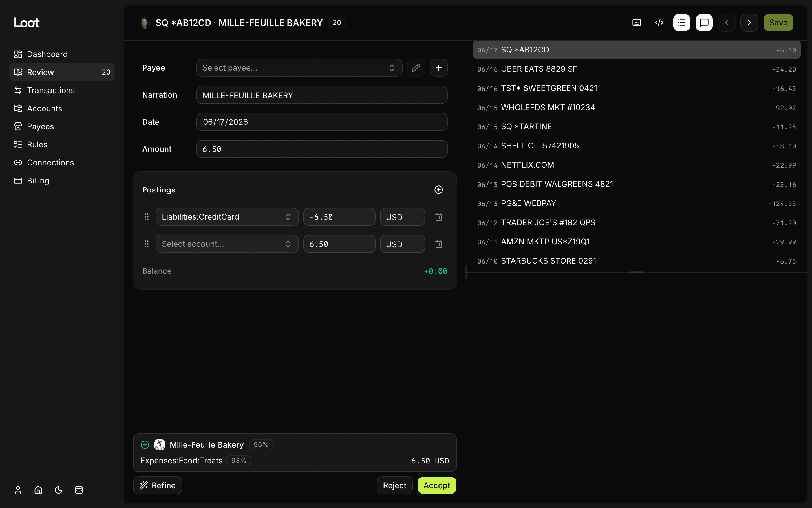Select the AMZN MKTP US*Z19Q1 transaction
The image size is (812, 508).
[x=637, y=242]
